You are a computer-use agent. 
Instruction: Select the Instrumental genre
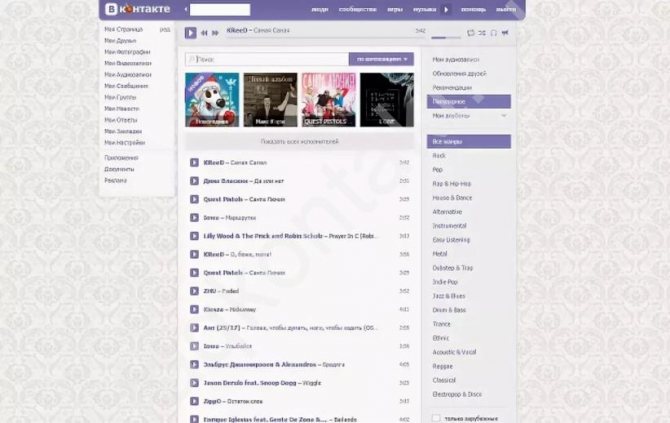click(449, 226)
